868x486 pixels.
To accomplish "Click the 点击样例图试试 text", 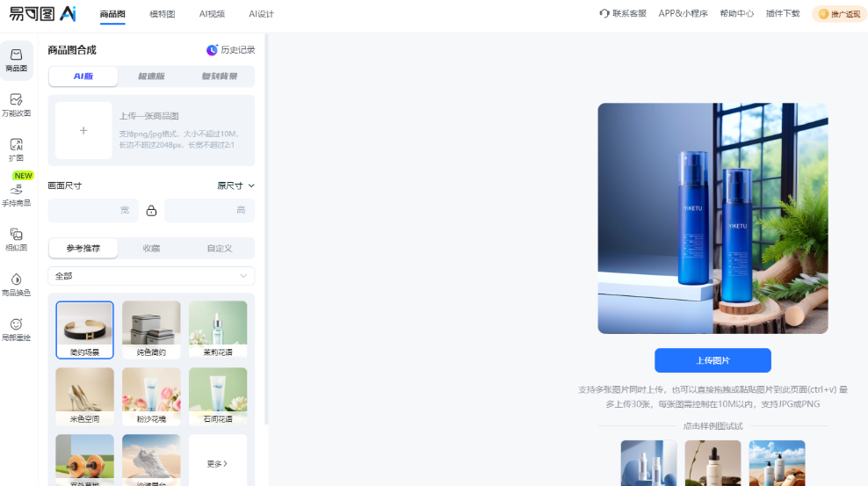I will tap(712, 426).
